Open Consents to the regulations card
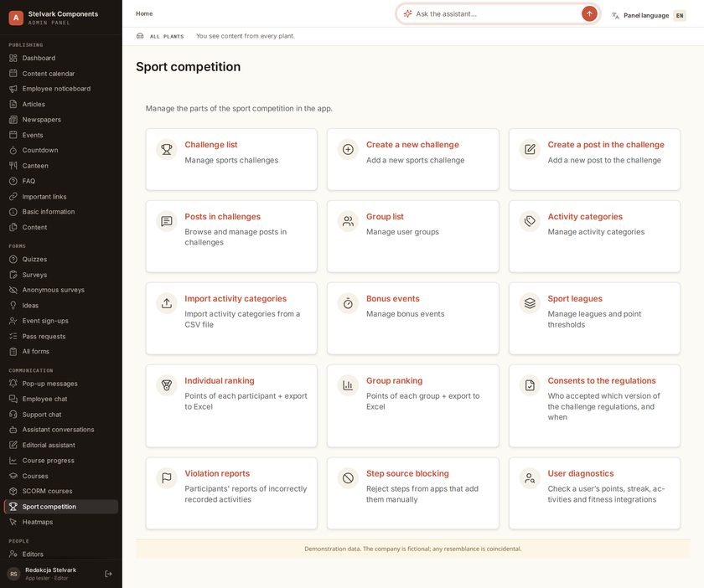This screenshot has width=704, height=588. click(x=594, y=405)
